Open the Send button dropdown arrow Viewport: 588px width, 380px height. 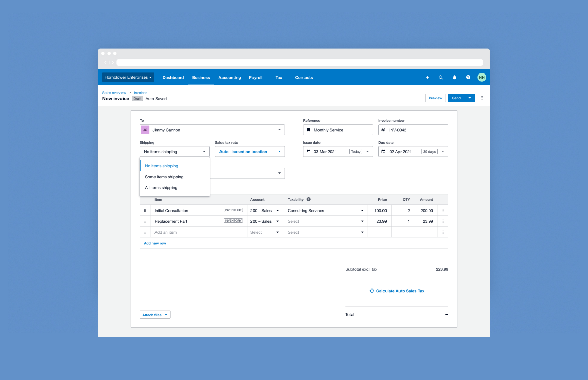tap(470, 98)
